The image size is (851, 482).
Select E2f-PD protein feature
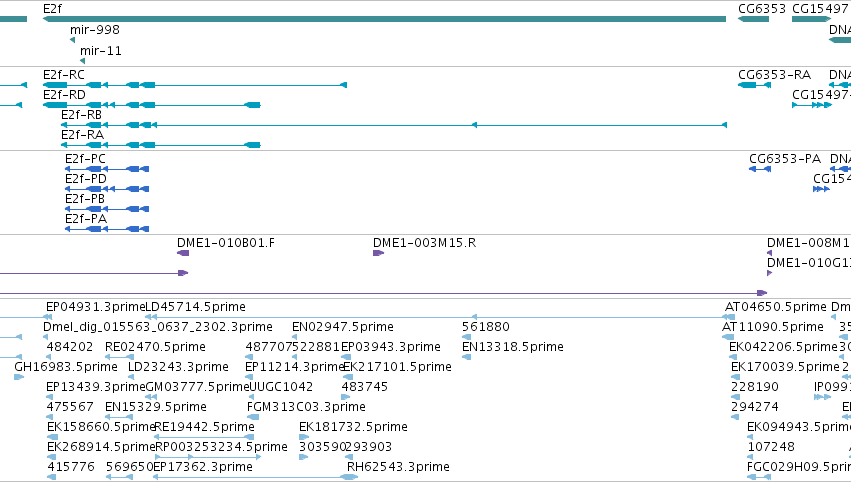coord(107,189)
